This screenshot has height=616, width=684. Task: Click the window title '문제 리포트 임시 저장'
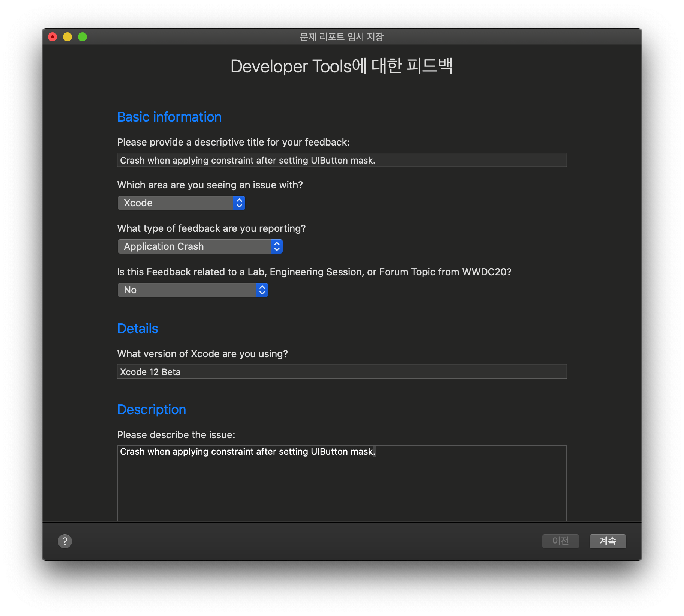tap(342, 37)
